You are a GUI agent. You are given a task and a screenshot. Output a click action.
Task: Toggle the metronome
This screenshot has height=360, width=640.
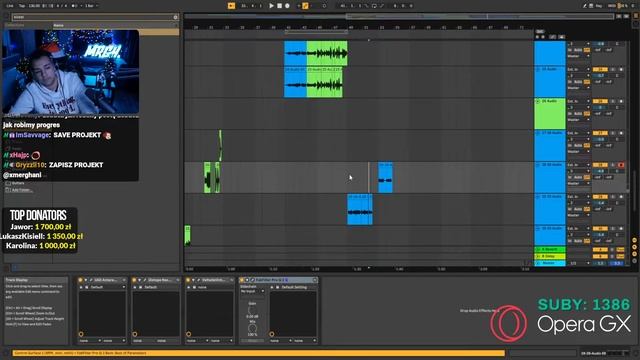point(75,6)
